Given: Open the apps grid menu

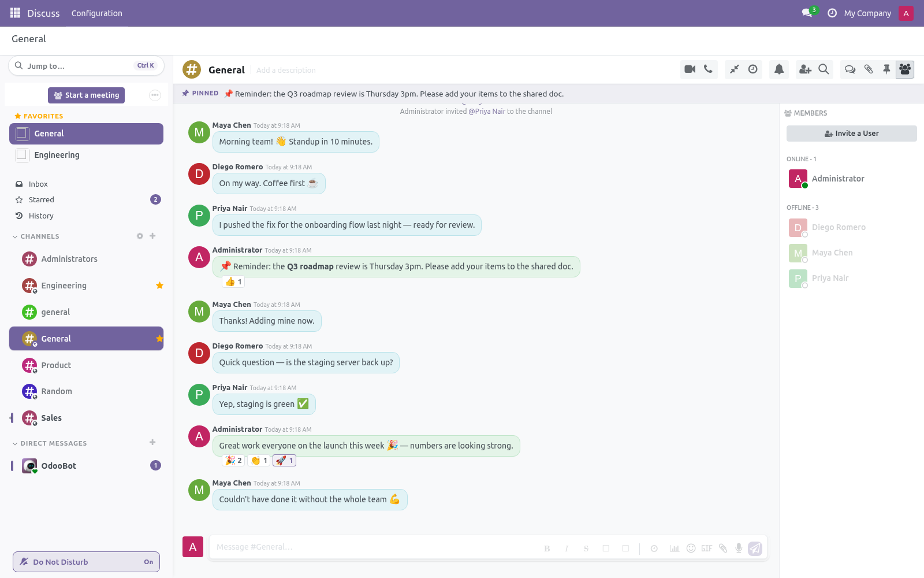Looking at the screenshot, I should pyautogui.click(x=16, y=13).
